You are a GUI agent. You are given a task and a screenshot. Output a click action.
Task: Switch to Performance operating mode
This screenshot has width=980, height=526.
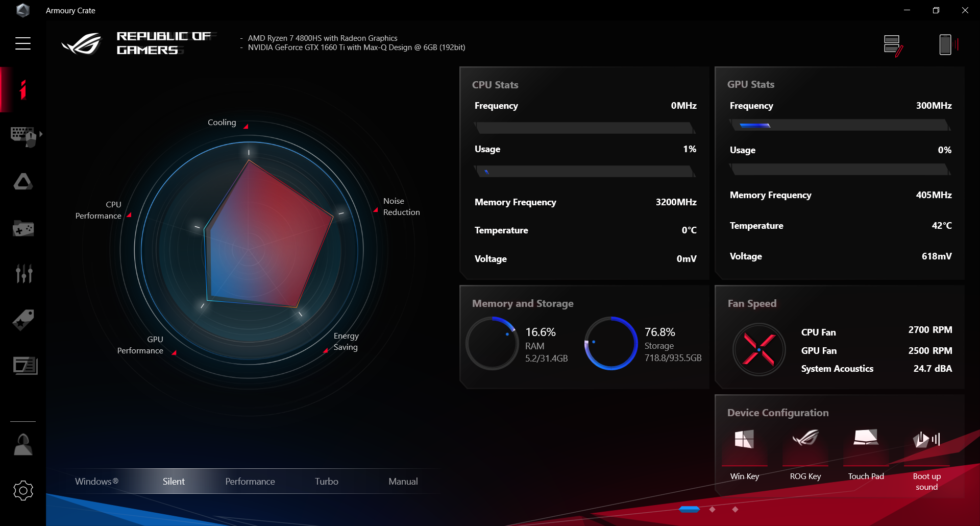(x=250, y=482)
